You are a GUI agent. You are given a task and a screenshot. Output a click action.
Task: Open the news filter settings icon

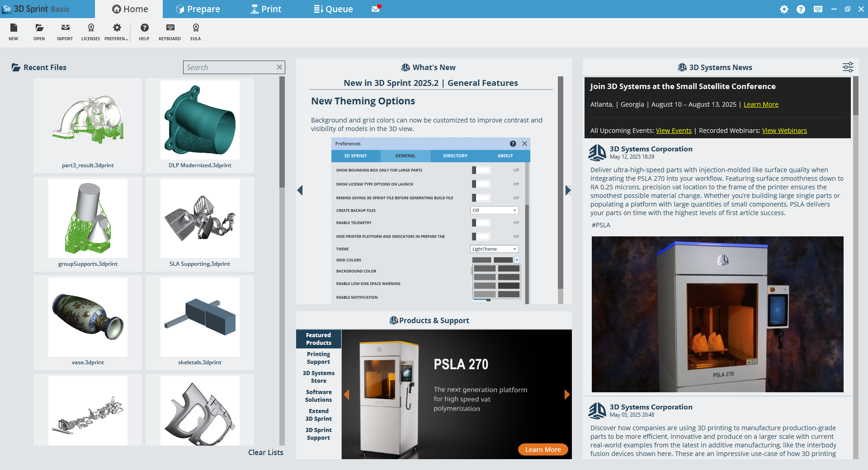[848, 67]
